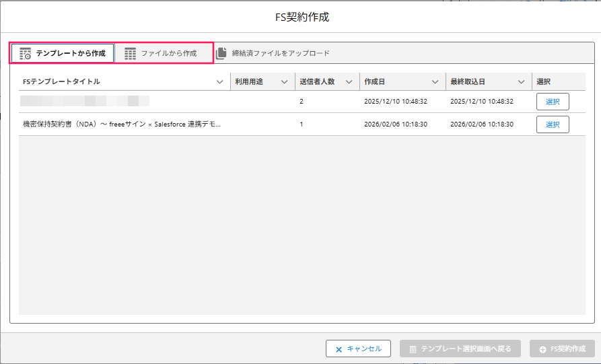The width and height of the screenshot is (601, 364).
Task: Open 送信者人数 column chevron menu
Action: pos(349,81)
